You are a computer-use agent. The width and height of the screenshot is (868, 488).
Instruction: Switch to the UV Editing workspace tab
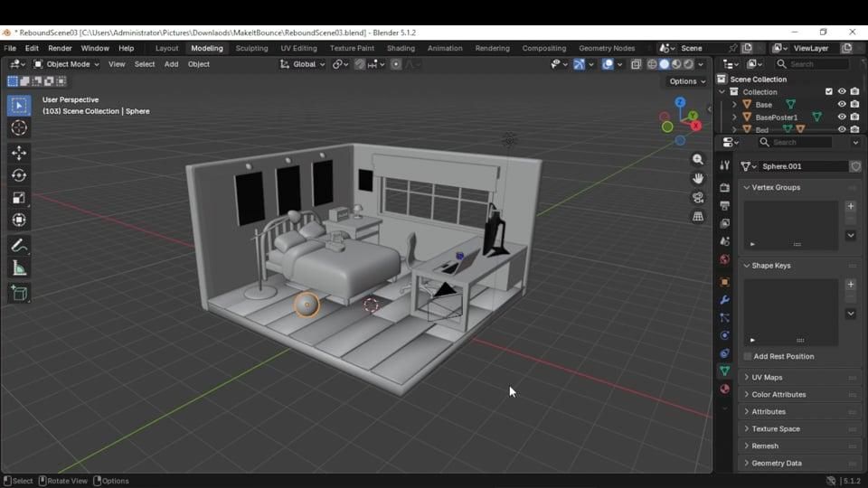(299, 48)
